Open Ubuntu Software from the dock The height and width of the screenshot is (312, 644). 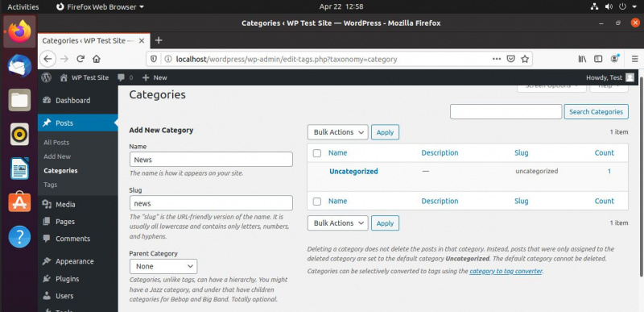click(x=19, y=202)
